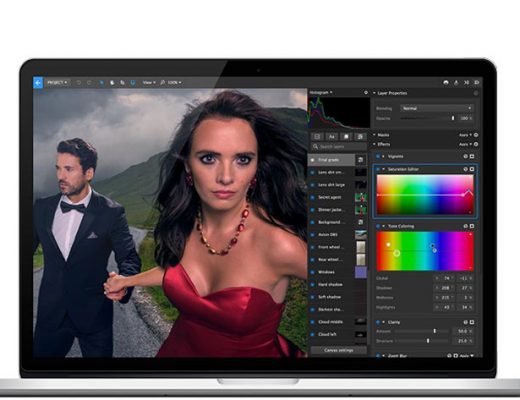
Task: Click the white square layer button
Action: point(346,137)
